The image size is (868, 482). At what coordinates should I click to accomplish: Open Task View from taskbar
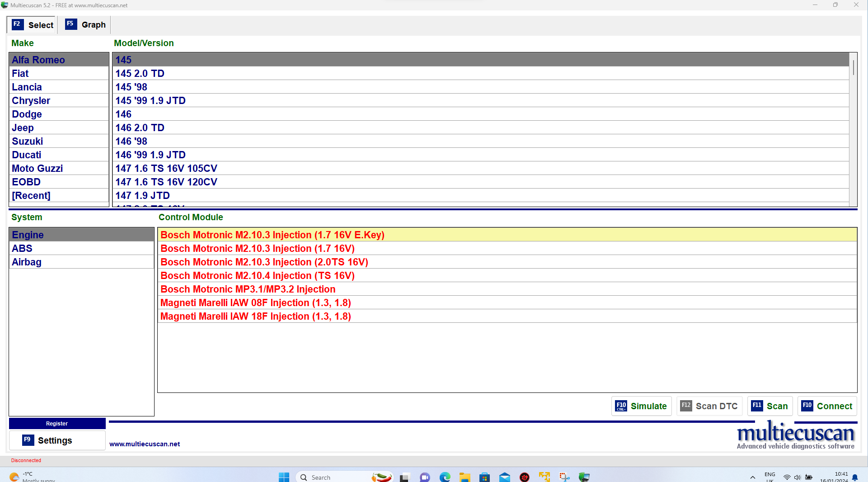404,477
